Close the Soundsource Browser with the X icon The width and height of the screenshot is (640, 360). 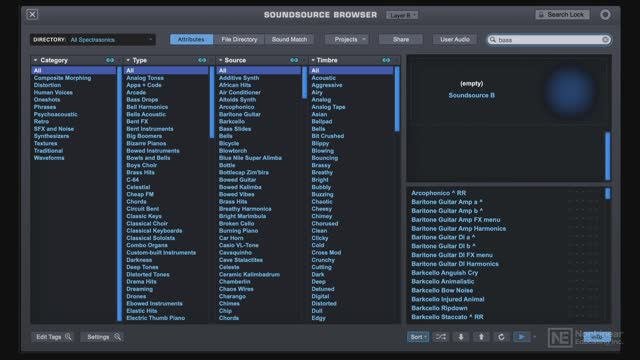pyautogui.click(x=32, y=15)
